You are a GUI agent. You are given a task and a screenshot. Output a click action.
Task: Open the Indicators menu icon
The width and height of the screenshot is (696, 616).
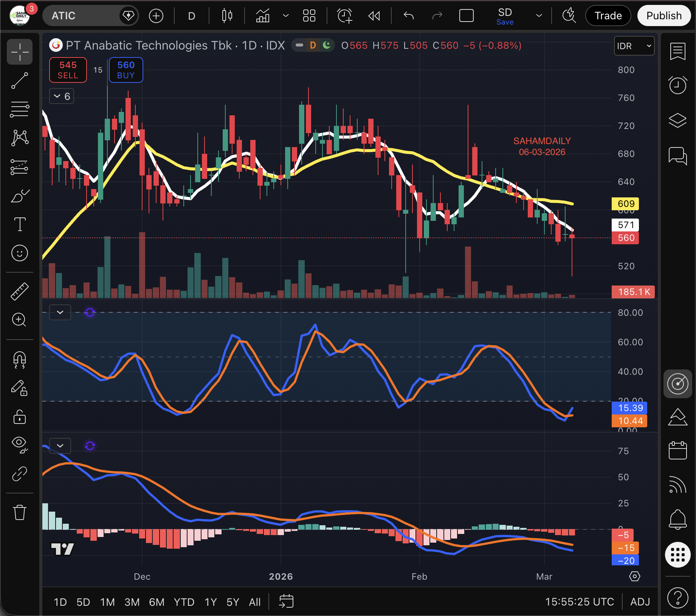click(x=263, y=16)
